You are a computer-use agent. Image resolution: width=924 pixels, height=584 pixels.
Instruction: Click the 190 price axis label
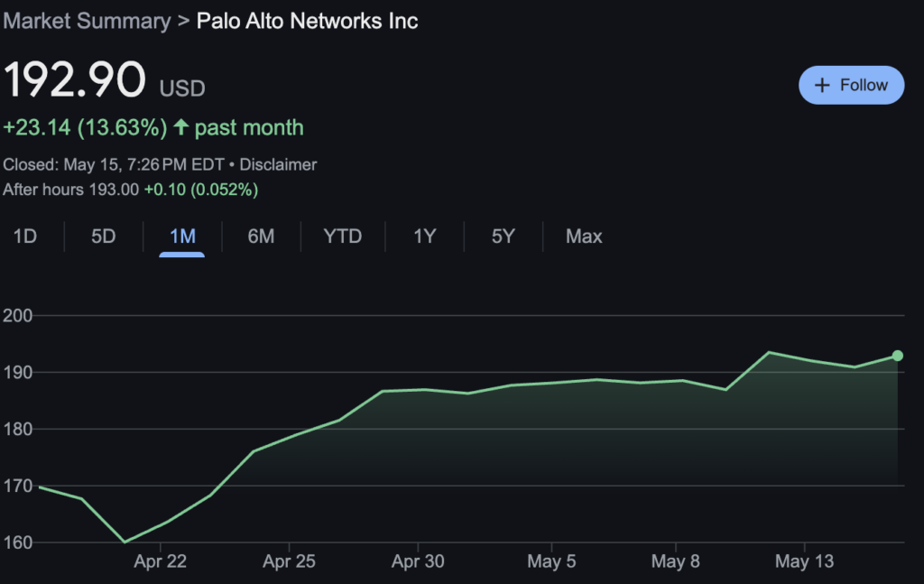(18, 373)
